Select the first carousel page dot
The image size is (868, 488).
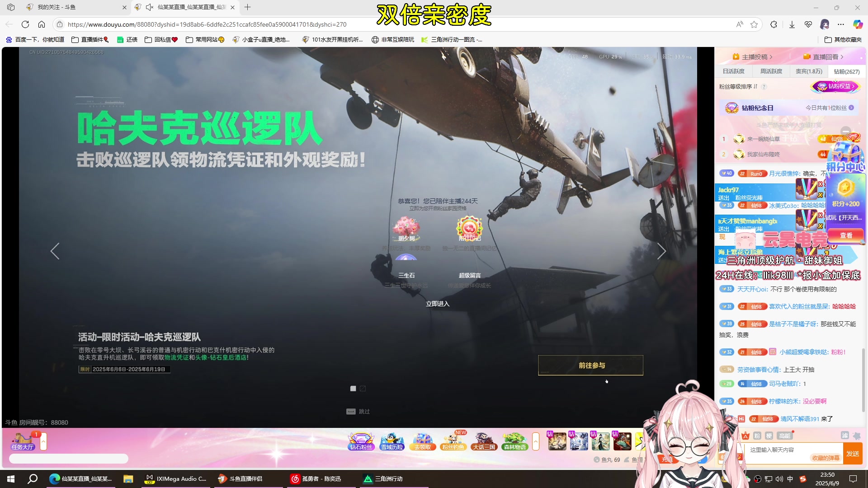(353, 389)
